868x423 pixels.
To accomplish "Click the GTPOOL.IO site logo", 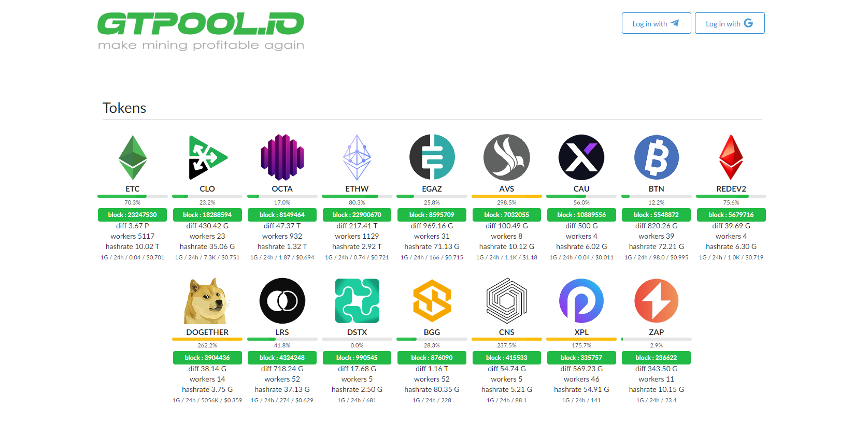I will 201,31.
